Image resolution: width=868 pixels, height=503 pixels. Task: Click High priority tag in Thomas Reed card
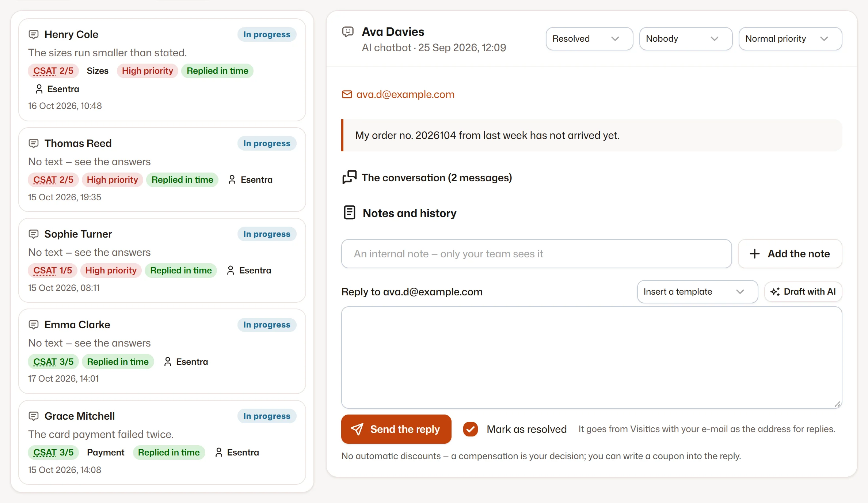coord(112,180)
